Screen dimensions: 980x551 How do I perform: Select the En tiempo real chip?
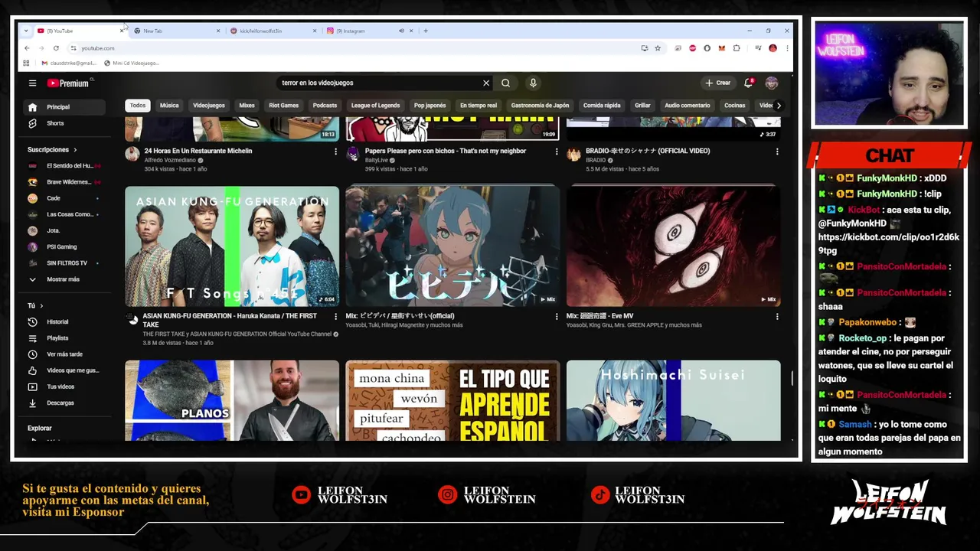(x=479, y=106)
